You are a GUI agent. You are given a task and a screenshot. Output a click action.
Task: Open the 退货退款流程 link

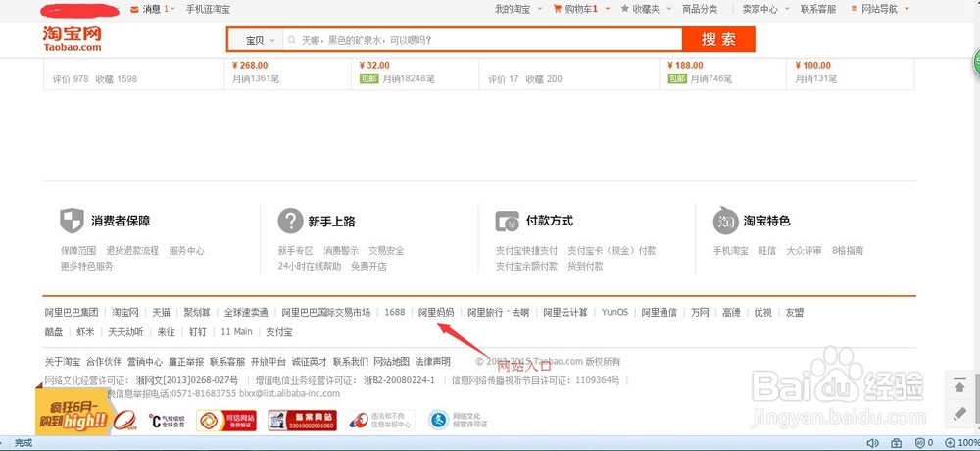(x=132, y=251)
